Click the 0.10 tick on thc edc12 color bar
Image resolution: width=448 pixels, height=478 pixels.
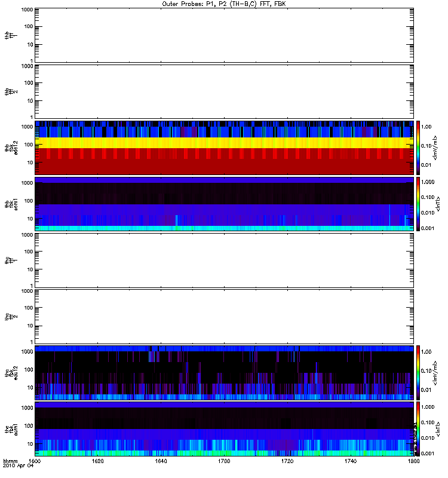(426, 371)
